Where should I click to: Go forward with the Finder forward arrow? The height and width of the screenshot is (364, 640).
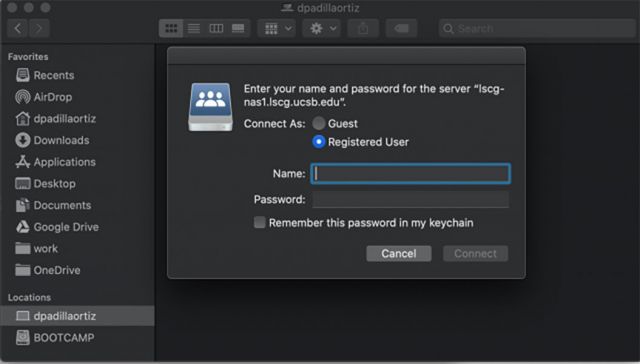[39, 29]
